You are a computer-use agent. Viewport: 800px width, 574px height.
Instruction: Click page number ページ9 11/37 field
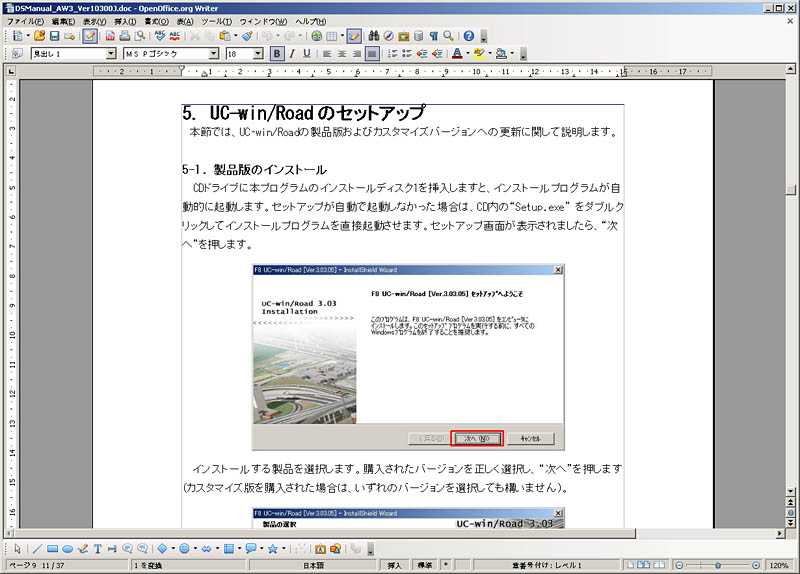66,565
